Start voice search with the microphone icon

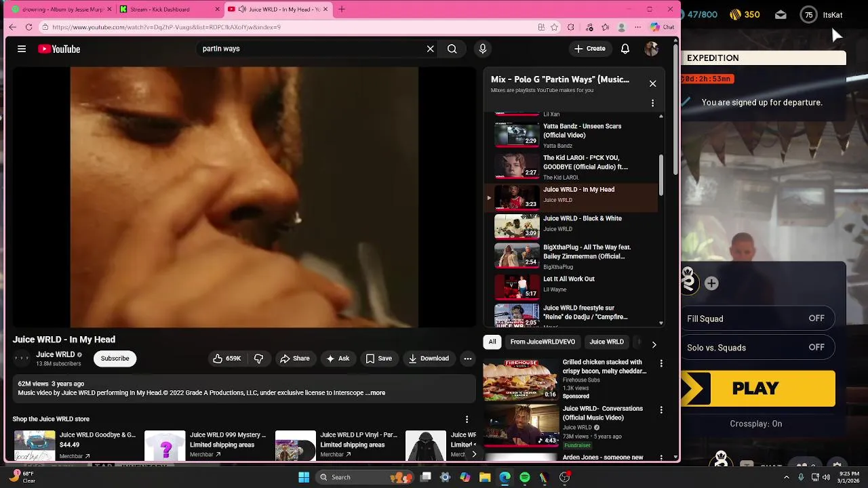click(x=483, y=49)
